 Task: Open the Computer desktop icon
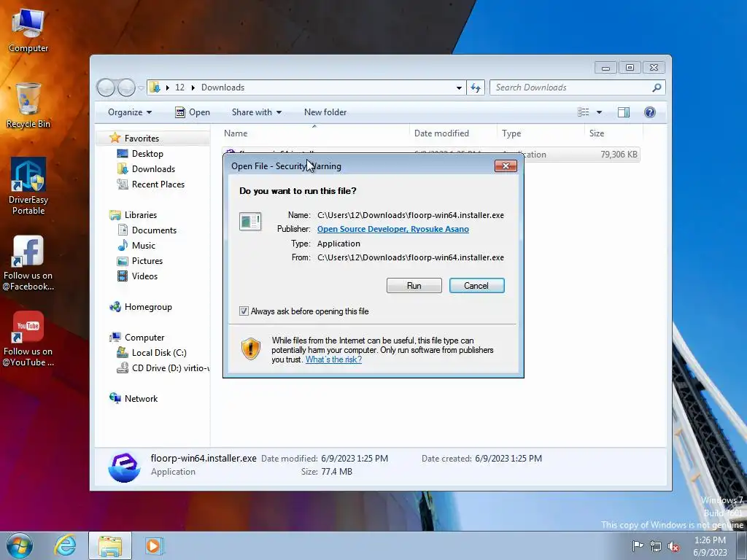click(x=28, y=31)
